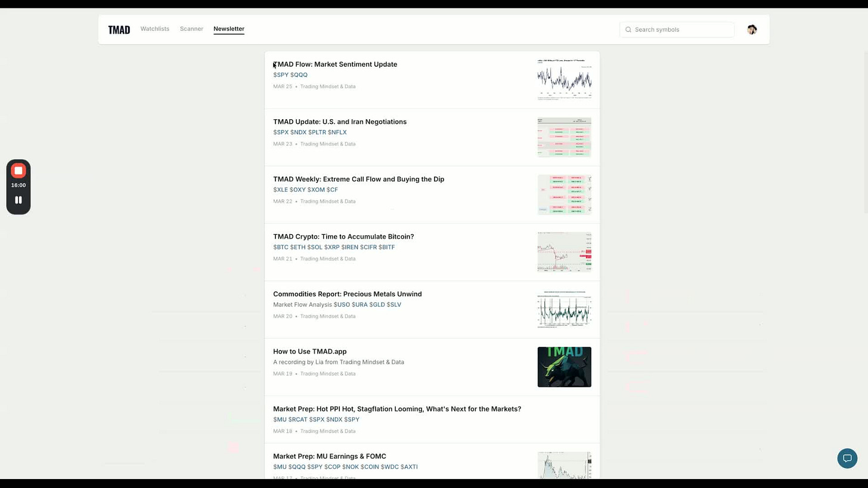Open the Watchlists tab
The image size is (868, 488).
pos(155,29)
